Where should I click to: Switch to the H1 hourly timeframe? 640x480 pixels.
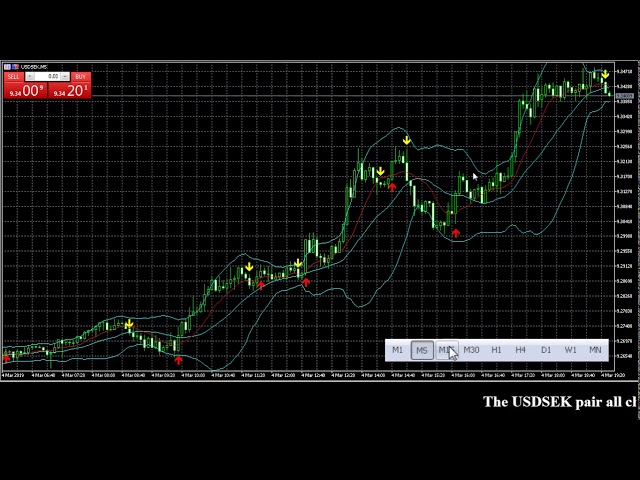pos(496,350)
